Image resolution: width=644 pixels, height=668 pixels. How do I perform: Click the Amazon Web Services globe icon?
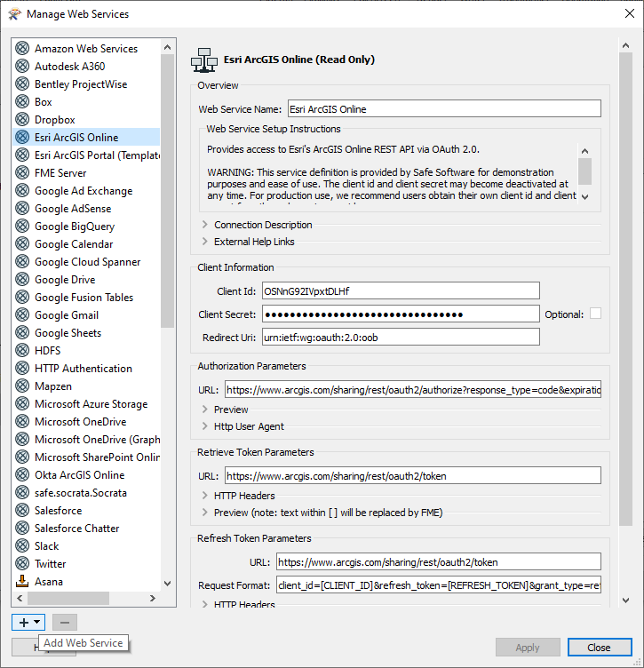tap(22, 48)
